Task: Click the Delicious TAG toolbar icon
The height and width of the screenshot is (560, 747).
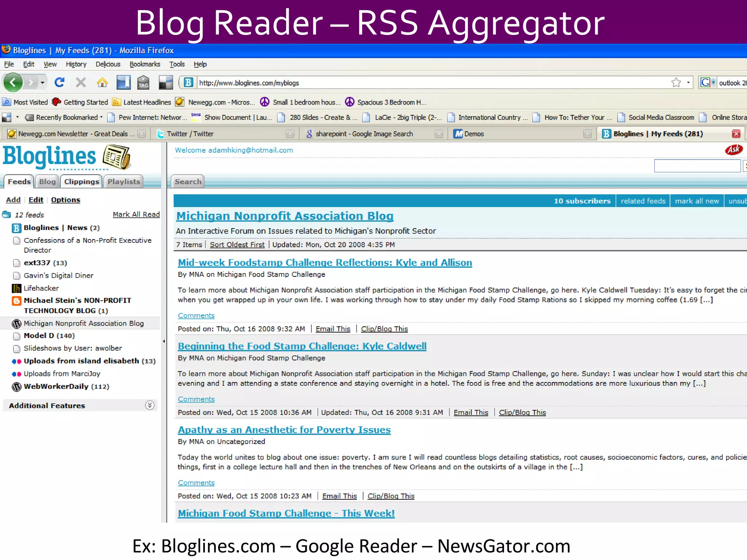Action: pyautogui.click(x=143, y=83)
